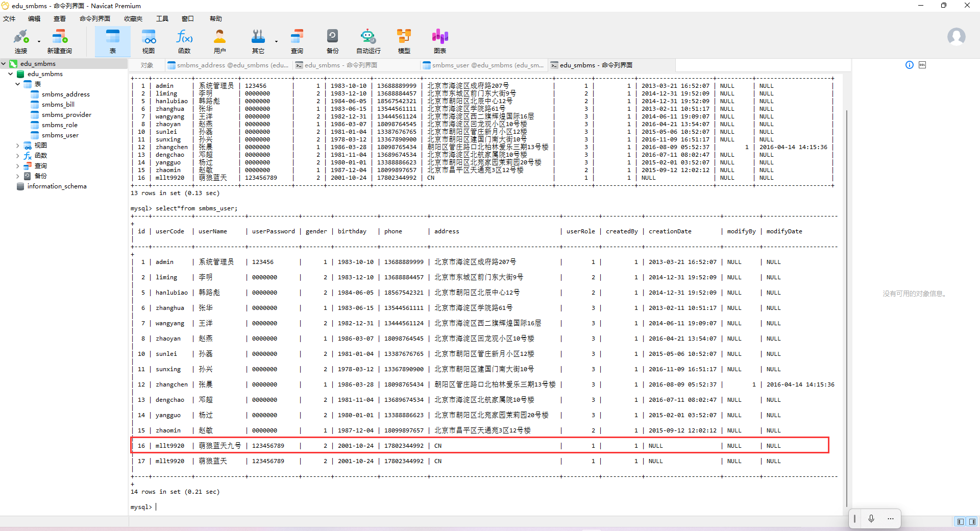Expand the 备份 node in tree
Viewport: 980px width, 531px height.
click(x=17, y=176)
